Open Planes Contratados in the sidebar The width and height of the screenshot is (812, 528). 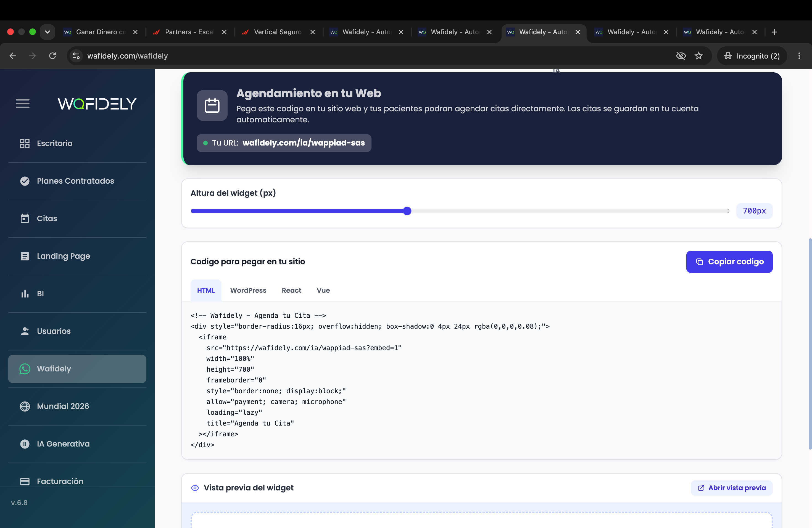click(x=77, y=181)
